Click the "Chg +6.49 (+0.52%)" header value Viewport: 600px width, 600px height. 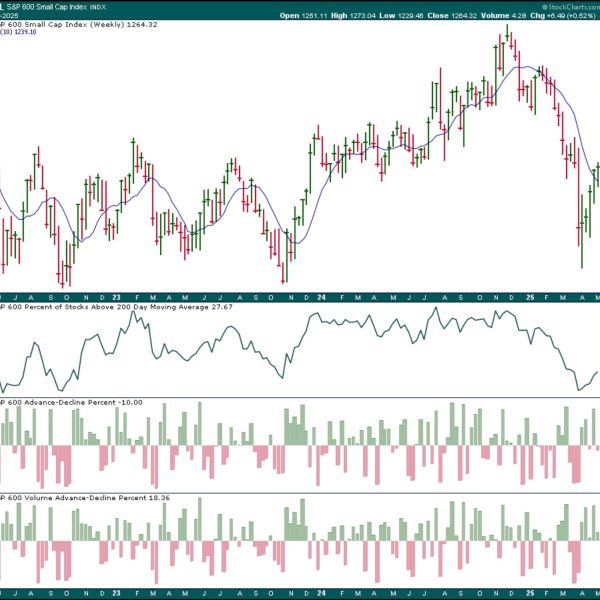pyautogui.click(x=562, y=16)
